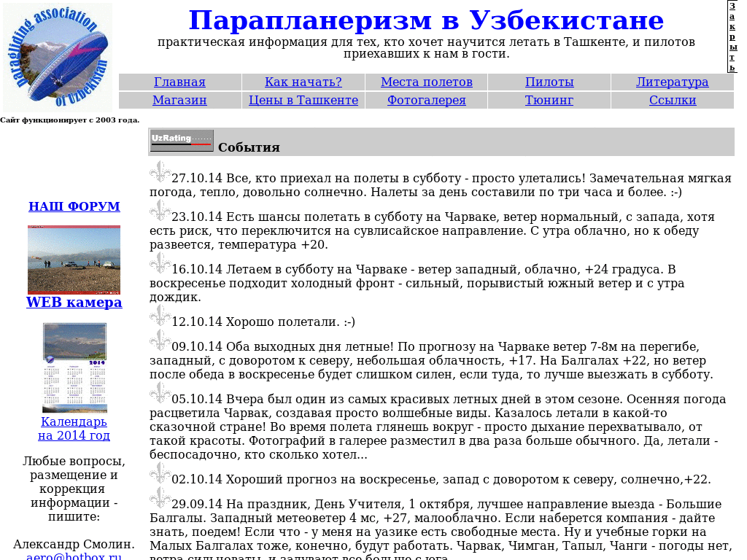Image resolution: width=747 pixels, height=560 pixels.
Task: Click the fleur-de-lis icon beside the 02.10.14 entry
Action: [x=160, y=472]
